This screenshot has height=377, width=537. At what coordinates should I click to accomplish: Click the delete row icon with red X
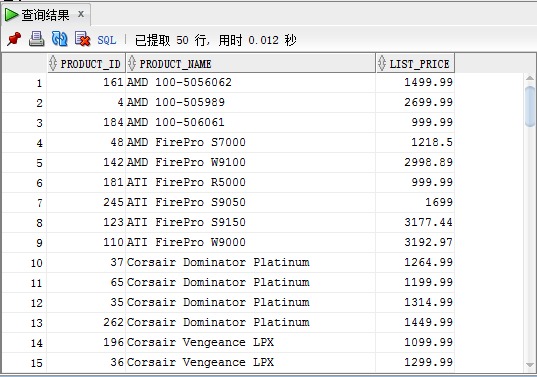[x=83, y=39]
